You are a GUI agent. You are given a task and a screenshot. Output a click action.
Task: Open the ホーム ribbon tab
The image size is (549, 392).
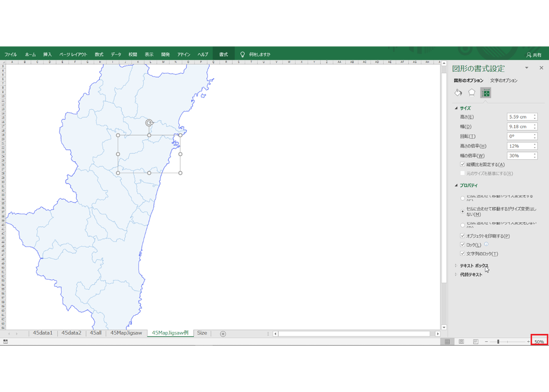(30, 54)
